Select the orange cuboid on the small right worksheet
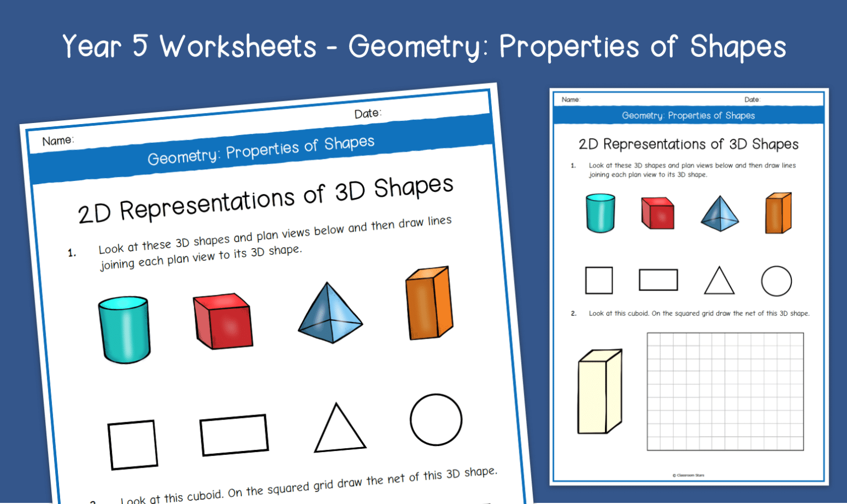 [778, 213]
